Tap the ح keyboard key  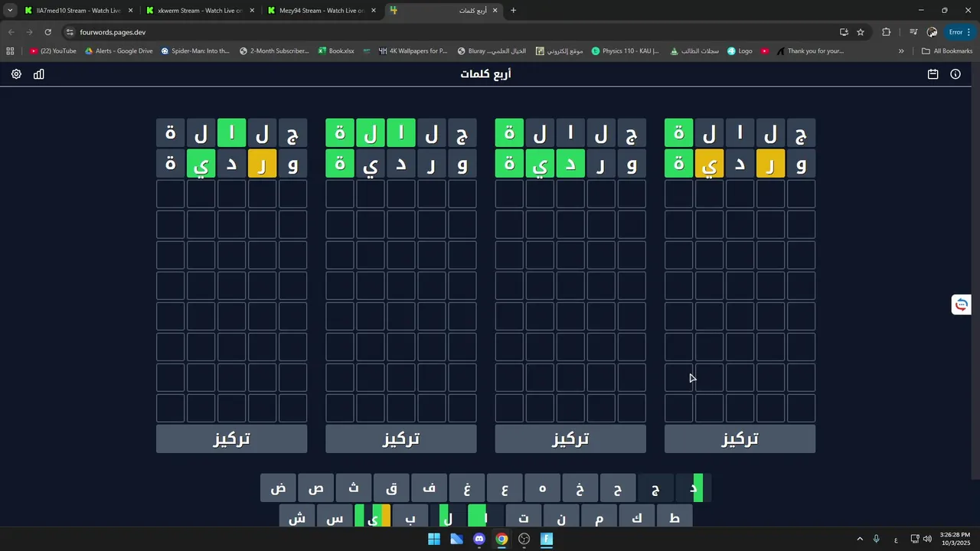618,488
